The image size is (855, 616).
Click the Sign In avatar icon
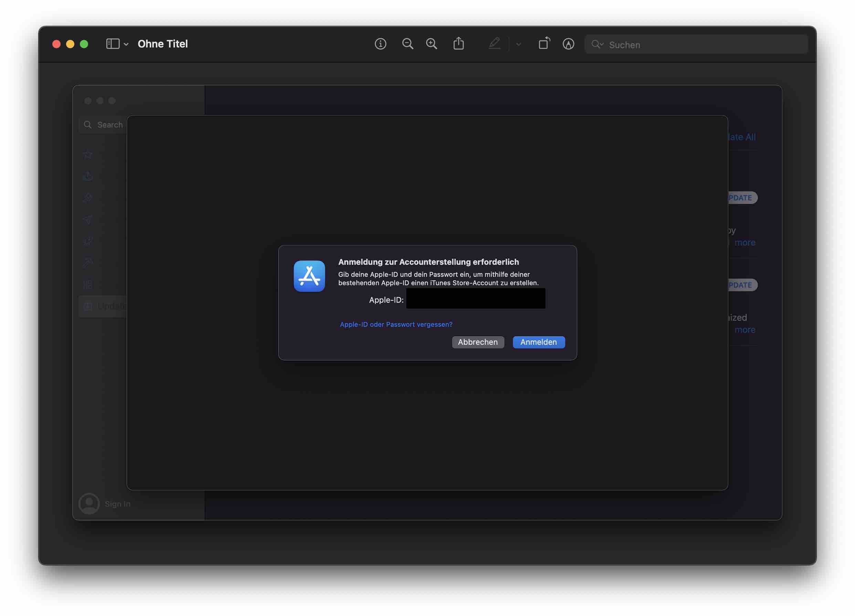coord(89,504)
